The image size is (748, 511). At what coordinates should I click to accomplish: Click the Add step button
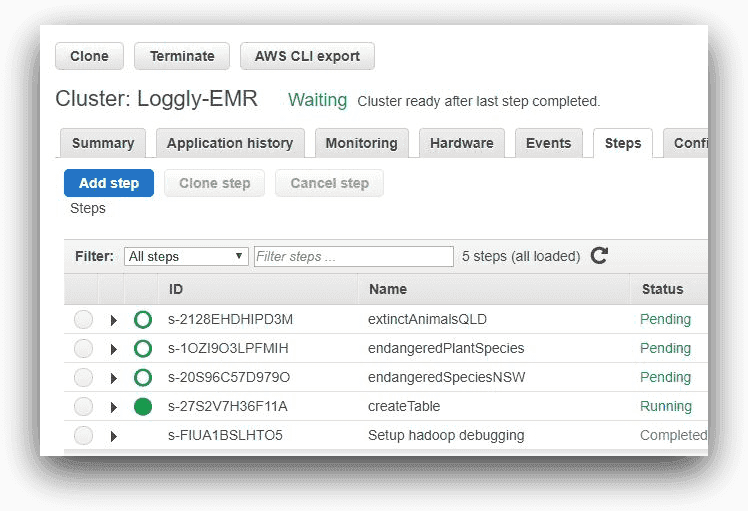(x=109, y=183)
